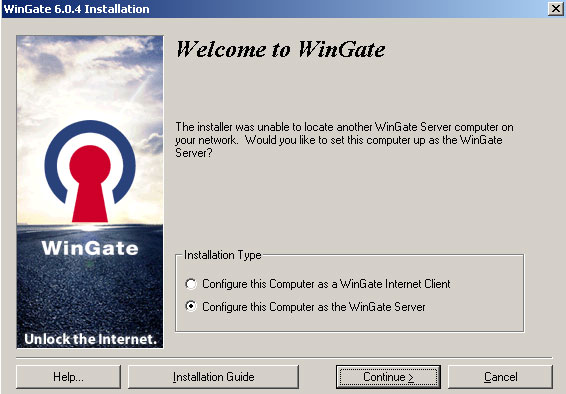Image resolution: width=566 pixels, height=394 pixels.
Task: Click the 'Installation Type' group label
Action: click(223, 255)
